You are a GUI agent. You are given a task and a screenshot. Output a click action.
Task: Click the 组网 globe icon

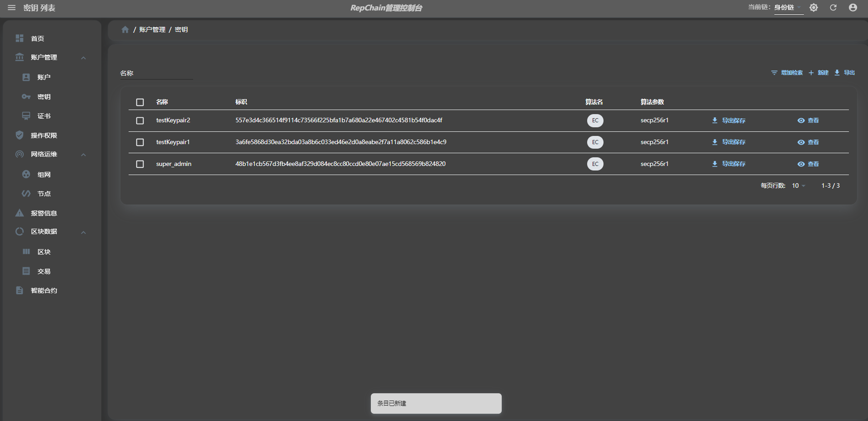point(26,174)
